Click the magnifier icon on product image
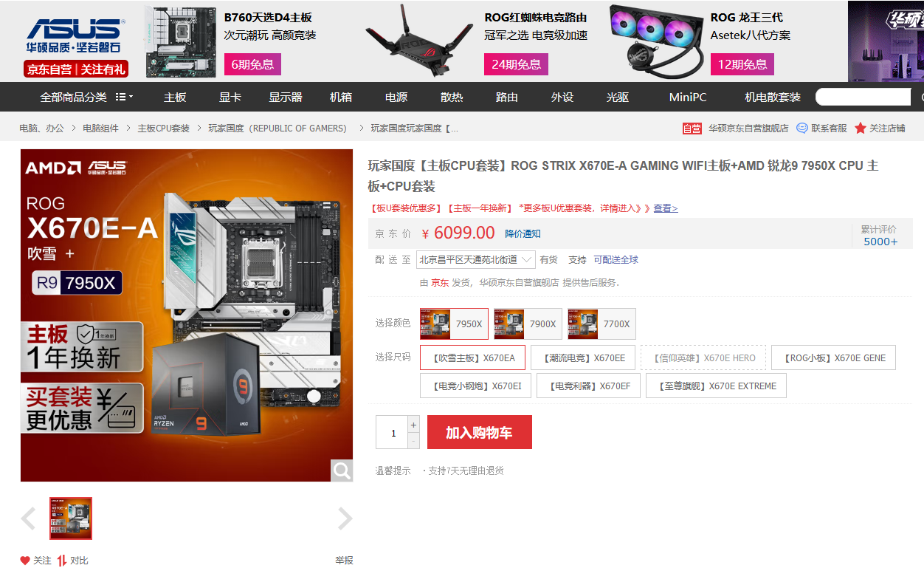 point(342,471)
